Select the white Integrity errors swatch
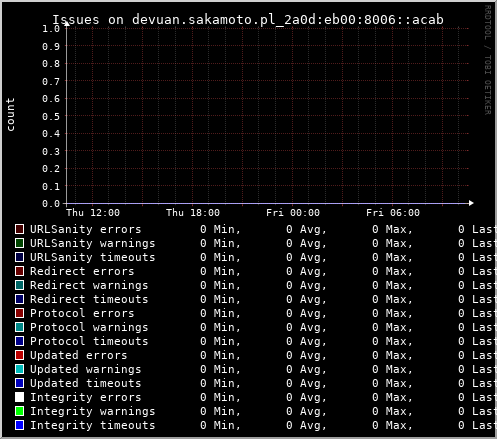The width and height of the screenshot is (497, 439). pos(20,397)
